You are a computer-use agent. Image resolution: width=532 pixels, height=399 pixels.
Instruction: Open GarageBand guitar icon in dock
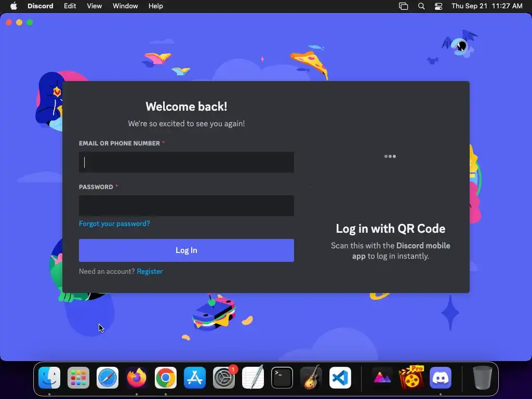pyautogui.click(x=311, y=378)
